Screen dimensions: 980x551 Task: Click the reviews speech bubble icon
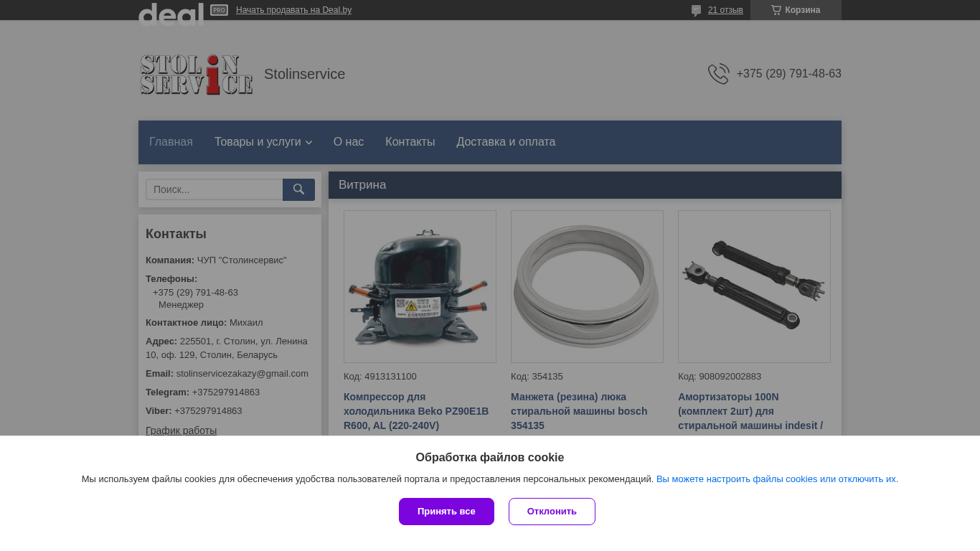tap(696, 11)
